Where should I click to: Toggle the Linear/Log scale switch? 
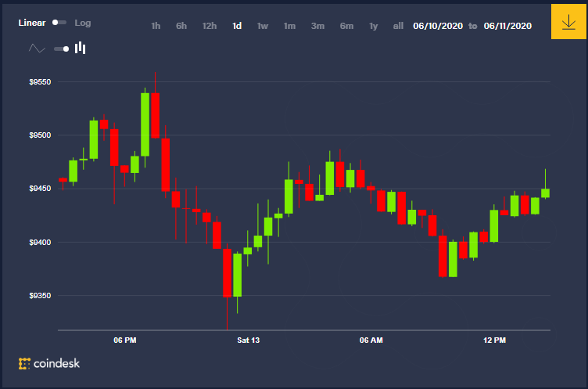click(x=59, y=23)
